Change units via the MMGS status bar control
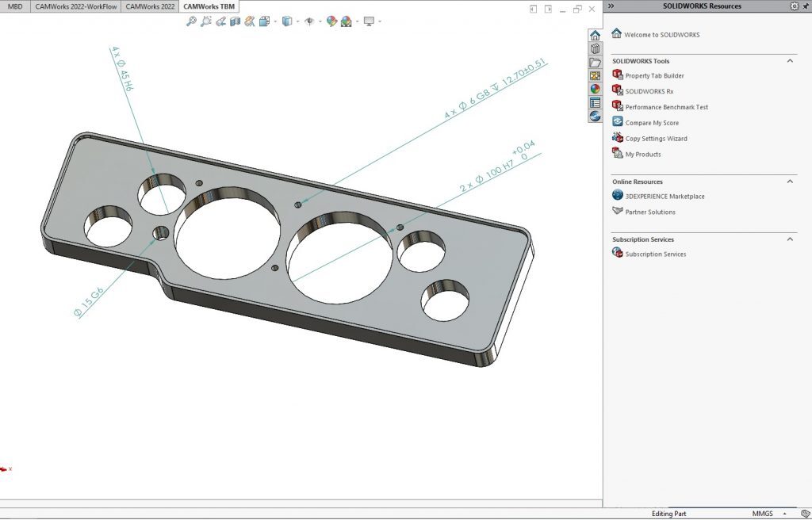812x520 pixels. (763, 514)
